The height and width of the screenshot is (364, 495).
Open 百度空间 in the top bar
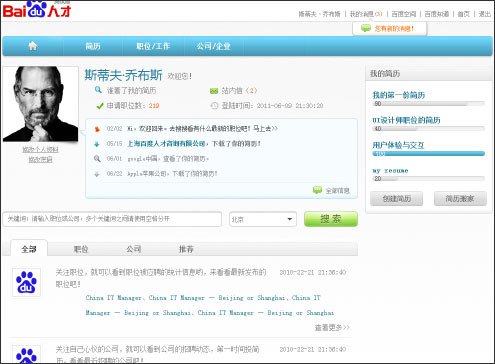point(404,14)
